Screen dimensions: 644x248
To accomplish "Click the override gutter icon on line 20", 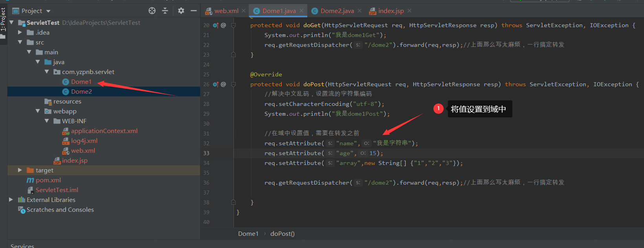I will tap(215, 25).
